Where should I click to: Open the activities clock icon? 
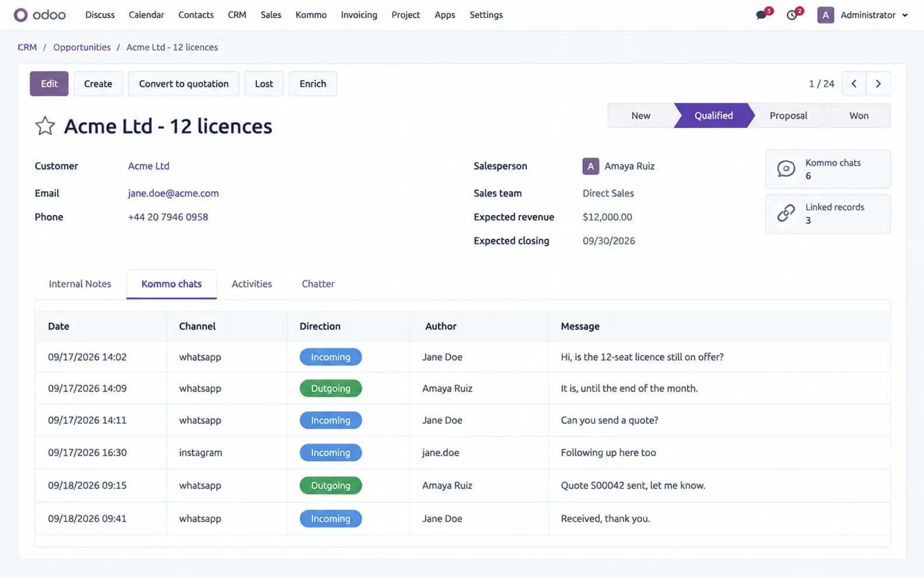tap(792, 15)
